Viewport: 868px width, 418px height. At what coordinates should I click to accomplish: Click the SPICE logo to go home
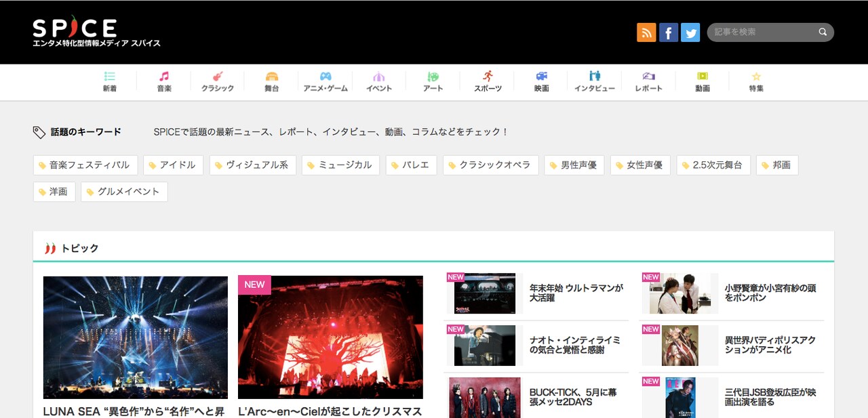[75, 29]
